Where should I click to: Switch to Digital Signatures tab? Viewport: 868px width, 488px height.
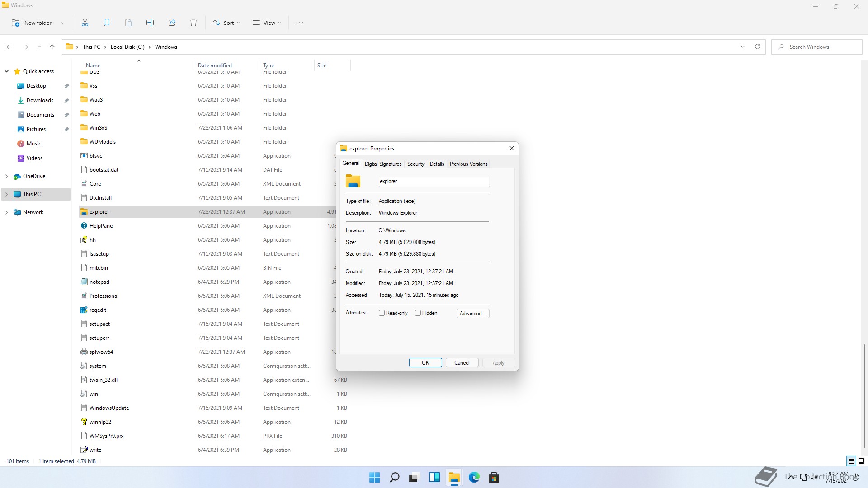pyautogui.click(x=383, y=164)
